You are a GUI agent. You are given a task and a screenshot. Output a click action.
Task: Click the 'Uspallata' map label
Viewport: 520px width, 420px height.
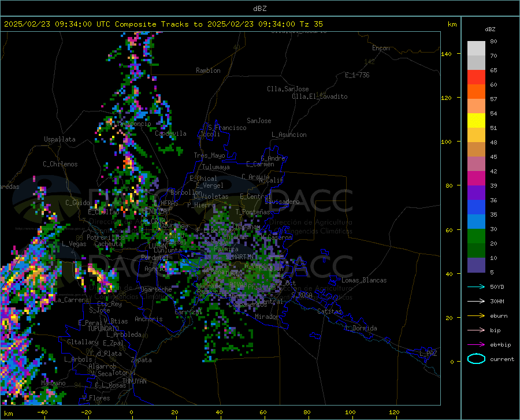tap(60, 139)
